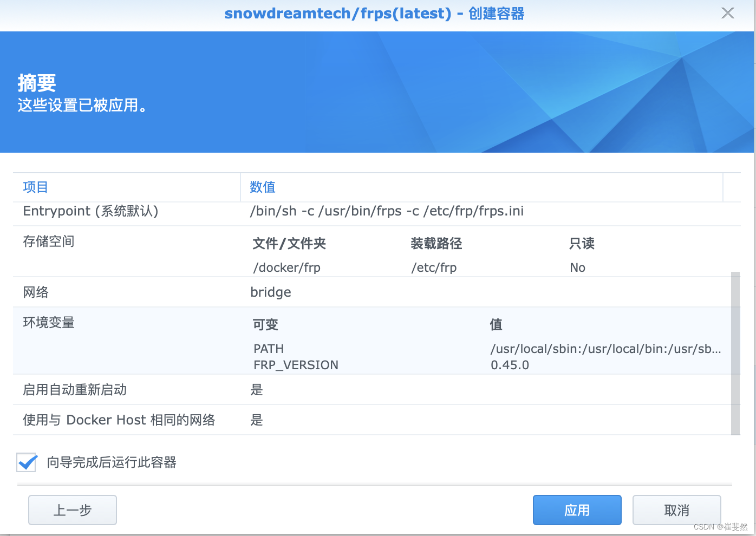The width and height of the screenshot is (756, 536).
Task: Select the /docker/frp folder path
Action: coord(287,267)
